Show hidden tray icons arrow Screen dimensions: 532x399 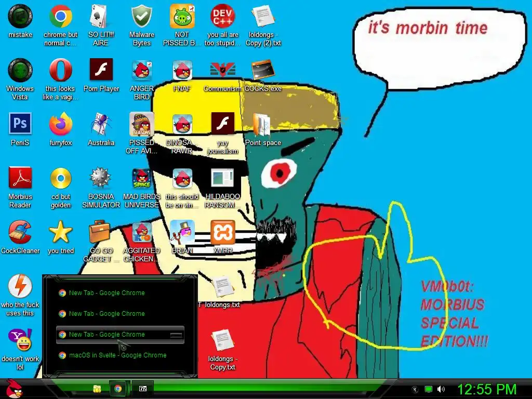pyautogui.click(x=415, y=390)
